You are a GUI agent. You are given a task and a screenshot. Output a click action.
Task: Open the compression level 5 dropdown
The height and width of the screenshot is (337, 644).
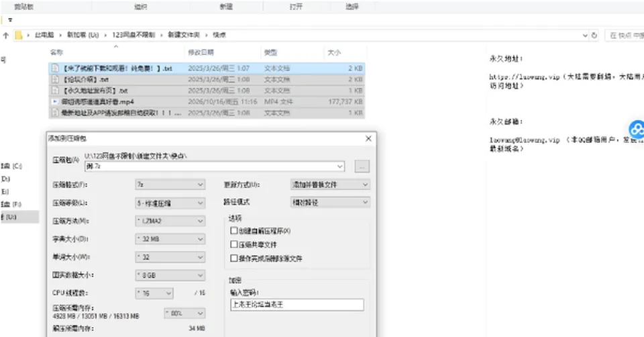click(170, 203)
